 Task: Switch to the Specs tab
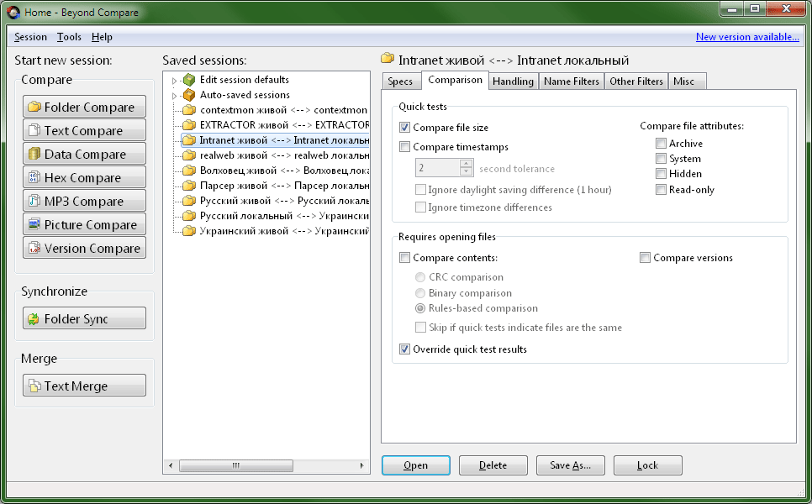tap(400, 81)
